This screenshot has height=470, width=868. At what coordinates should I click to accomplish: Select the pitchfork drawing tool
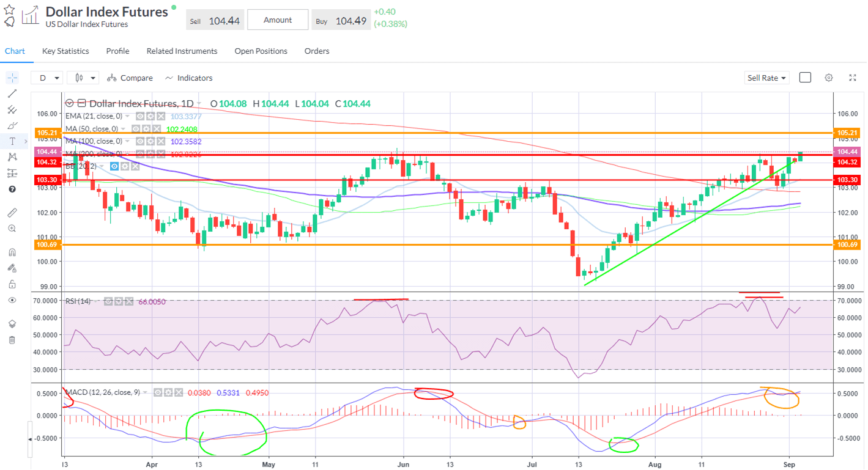coord(12,109)
